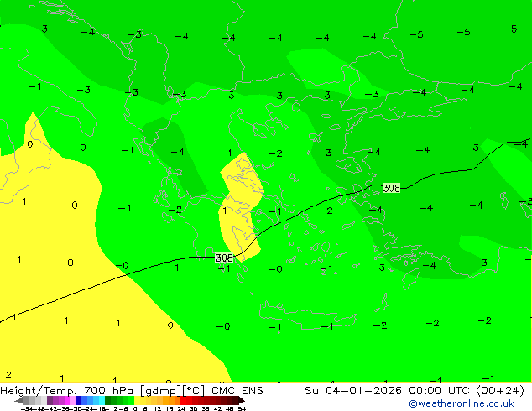Click the 'Su 04-01-2026' date text

[x=353, y=391]
